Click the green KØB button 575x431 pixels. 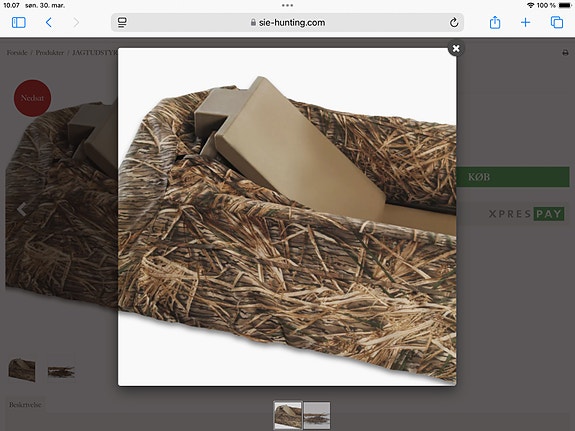[513, 177]
